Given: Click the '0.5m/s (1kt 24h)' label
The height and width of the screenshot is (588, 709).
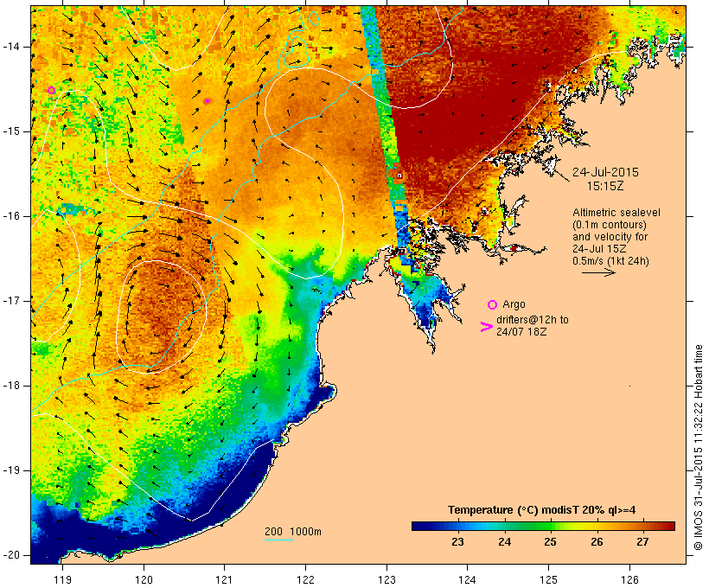Looking at the screenshot, I should [x=610, y=261].
